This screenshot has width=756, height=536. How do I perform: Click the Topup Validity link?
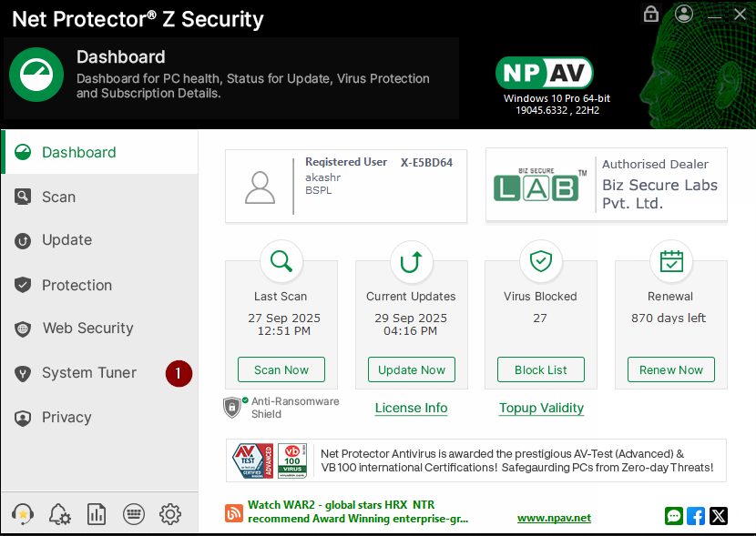point(541,408)
